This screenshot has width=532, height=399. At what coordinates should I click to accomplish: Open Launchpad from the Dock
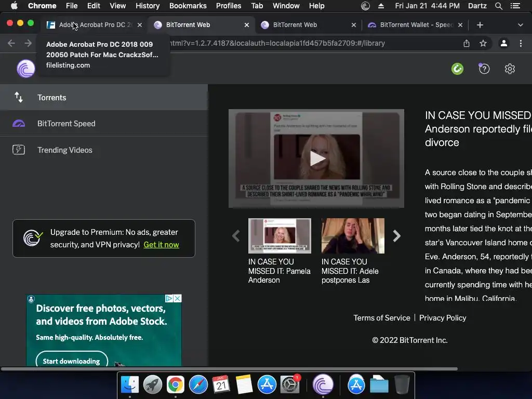153,384
